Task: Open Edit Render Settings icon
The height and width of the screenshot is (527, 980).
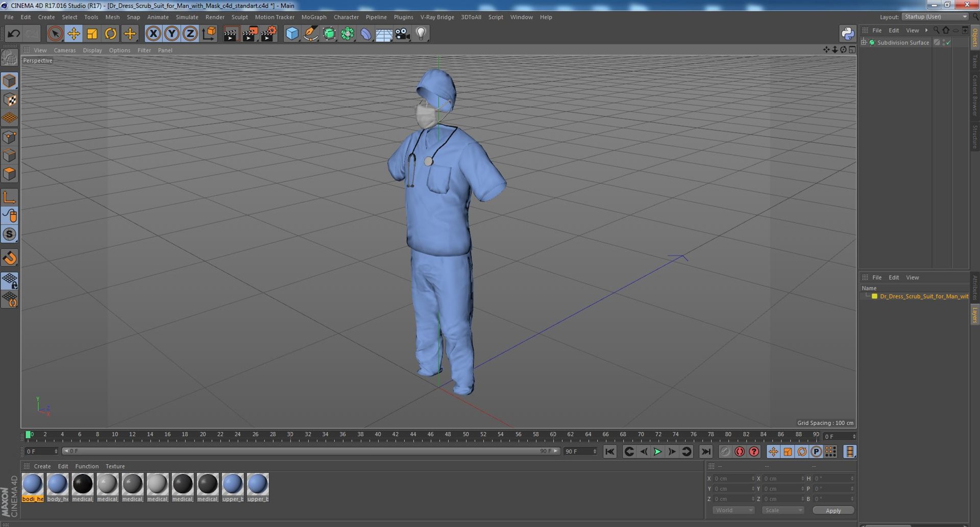Action: 268,34
